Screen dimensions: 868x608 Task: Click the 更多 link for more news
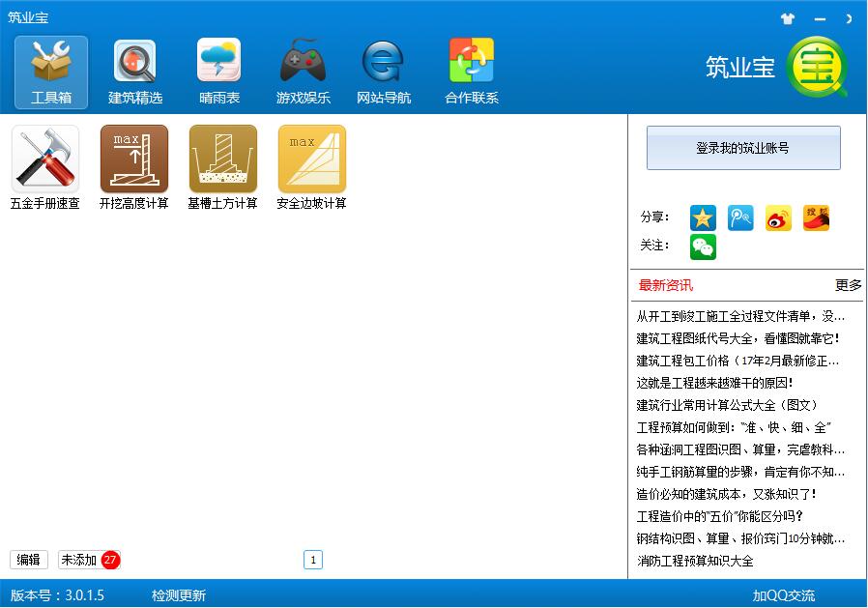[x=848, y=285]
